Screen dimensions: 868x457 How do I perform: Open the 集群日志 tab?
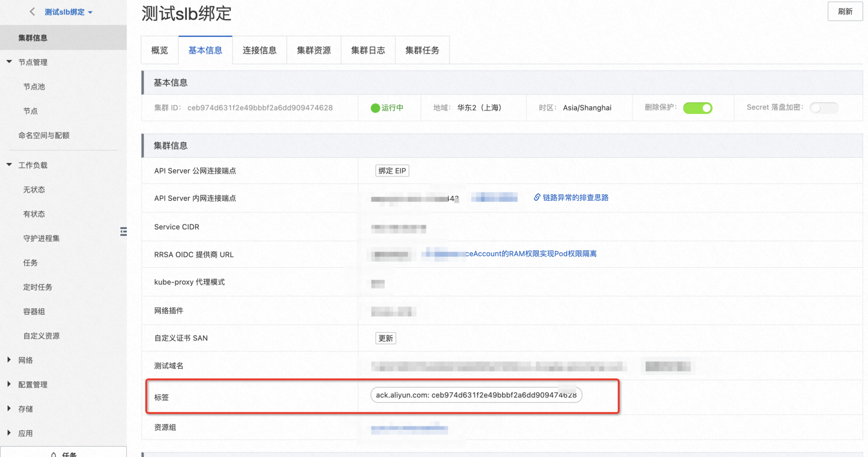tap(368, 50)
